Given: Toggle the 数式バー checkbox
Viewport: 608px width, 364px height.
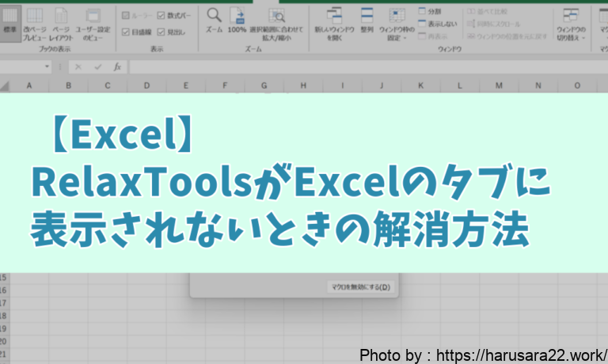Looking at the screenshot, I should [161, 16].
